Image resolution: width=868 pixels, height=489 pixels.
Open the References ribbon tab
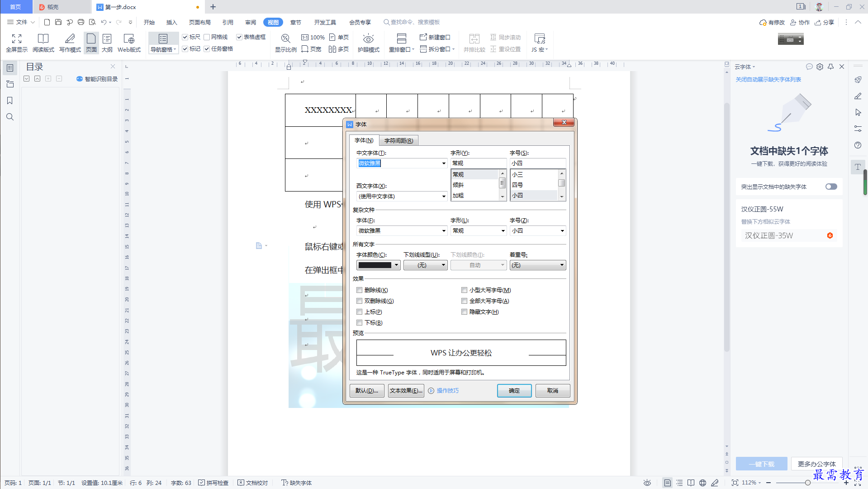click(x=228, y=22)
